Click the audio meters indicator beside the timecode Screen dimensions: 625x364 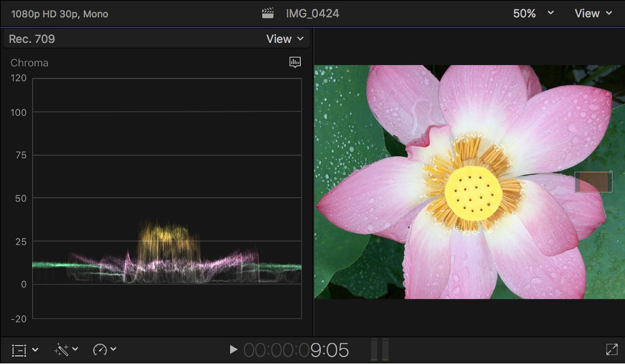point(379,349)
